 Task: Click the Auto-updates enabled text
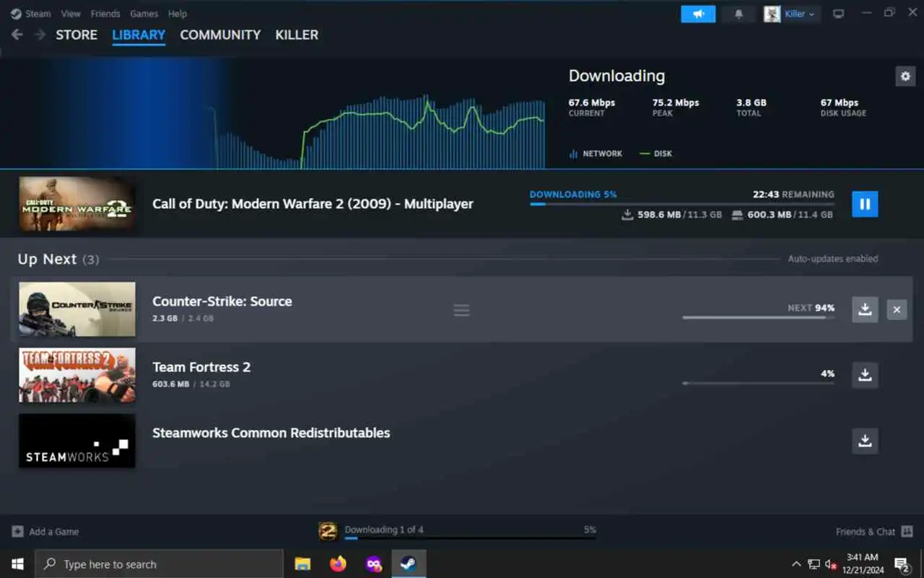[x=833, y=259]
